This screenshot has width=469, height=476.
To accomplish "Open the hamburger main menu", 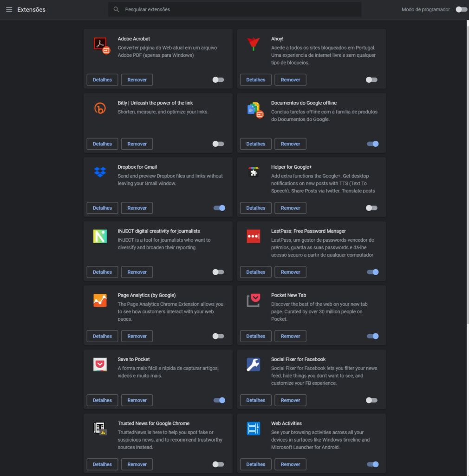I will (x=9, y=9).
